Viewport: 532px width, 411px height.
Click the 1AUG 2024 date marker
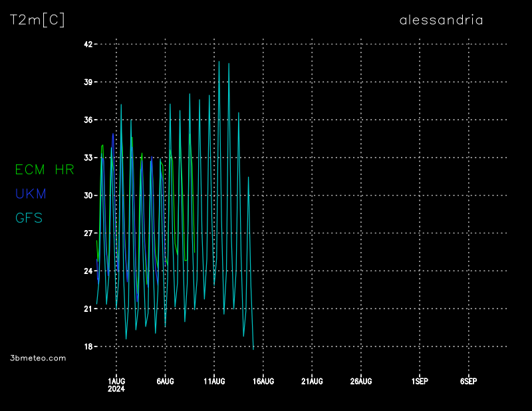tap(116, 384)
